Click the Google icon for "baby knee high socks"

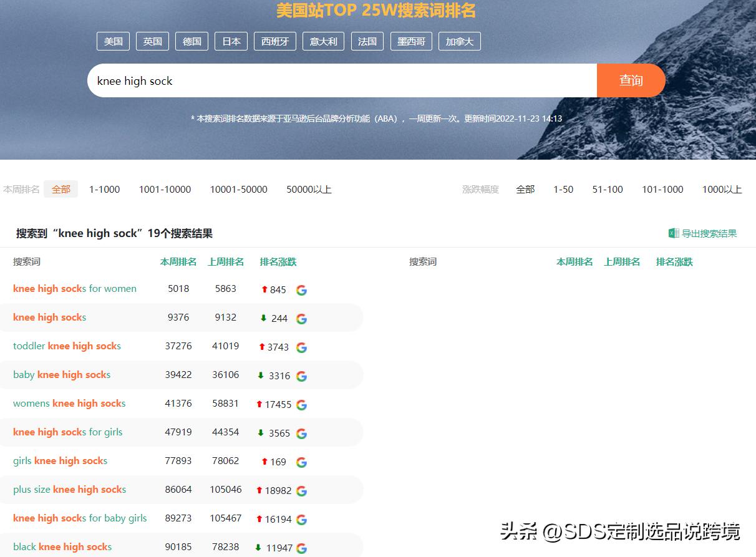coord(301,376)
